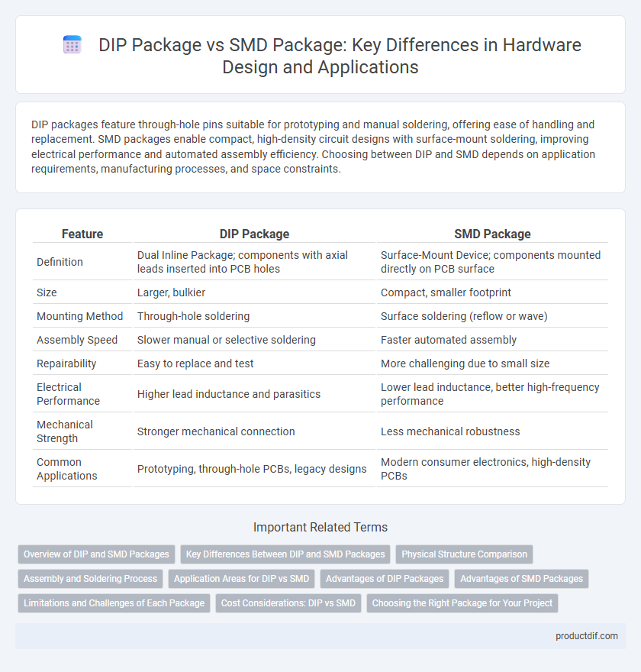Click cell 'Surface soldering (reflow or wave)'
Screen dimensions: 641x672
pyautogui.click(x=464, y=316)
